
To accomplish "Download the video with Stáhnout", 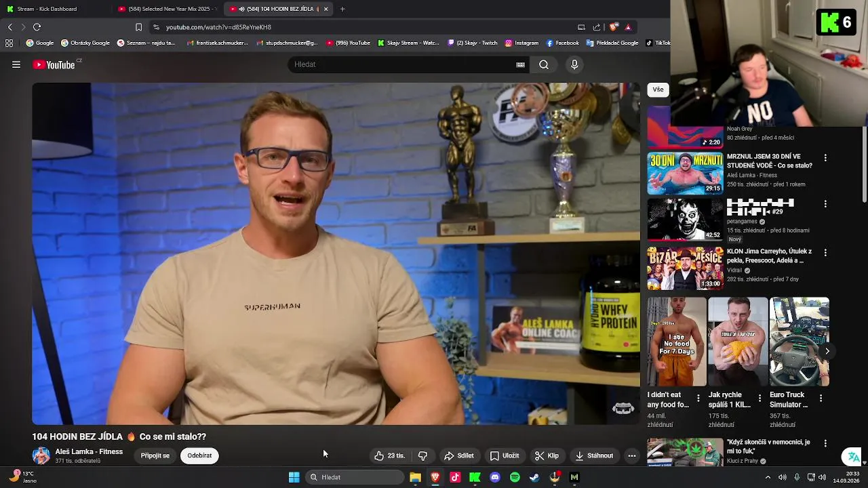I will point(593,455).
